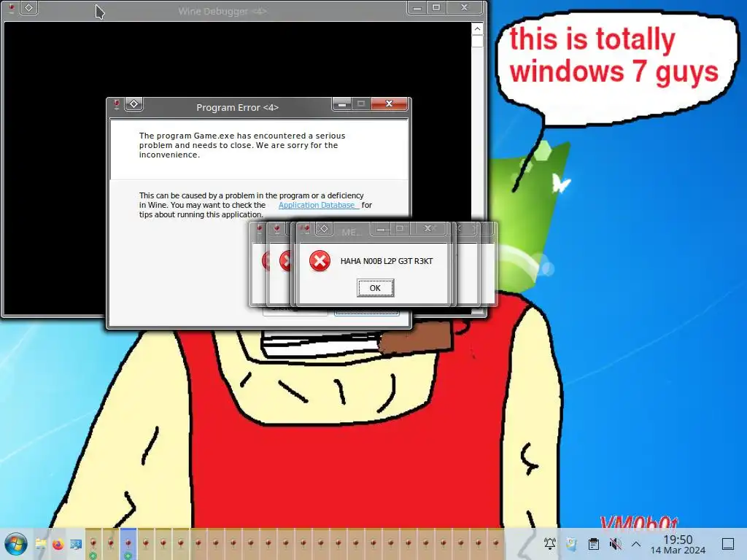Open the notifications bell in the tray

click(x=550, y=543)
